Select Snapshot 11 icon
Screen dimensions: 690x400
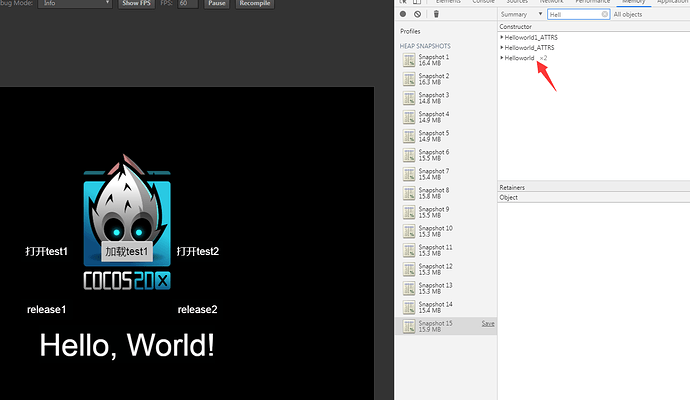click(409, 250)
